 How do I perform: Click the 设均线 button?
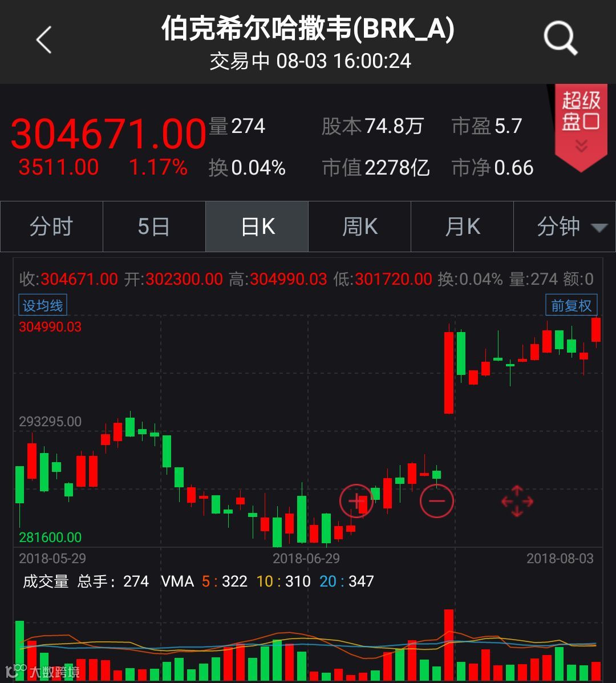click(43, 305)
